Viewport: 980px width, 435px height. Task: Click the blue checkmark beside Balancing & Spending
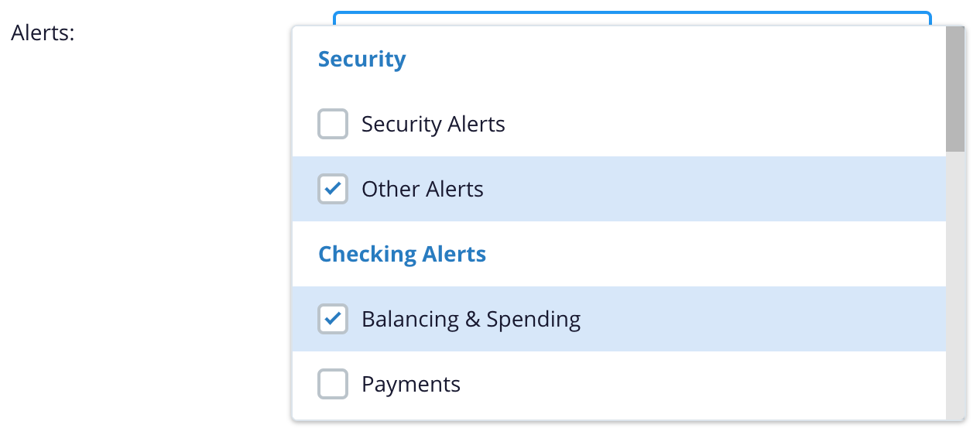pos(333,319)
